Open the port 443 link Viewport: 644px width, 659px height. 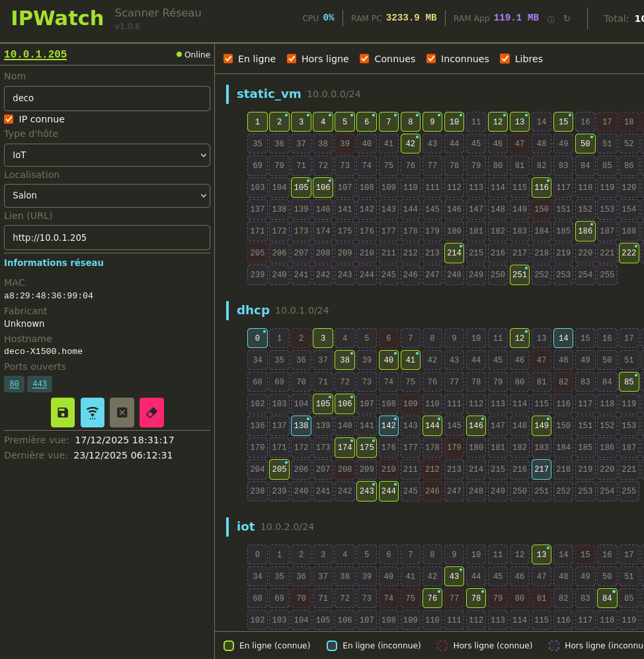pyautogui.click(x=40, y=384)
